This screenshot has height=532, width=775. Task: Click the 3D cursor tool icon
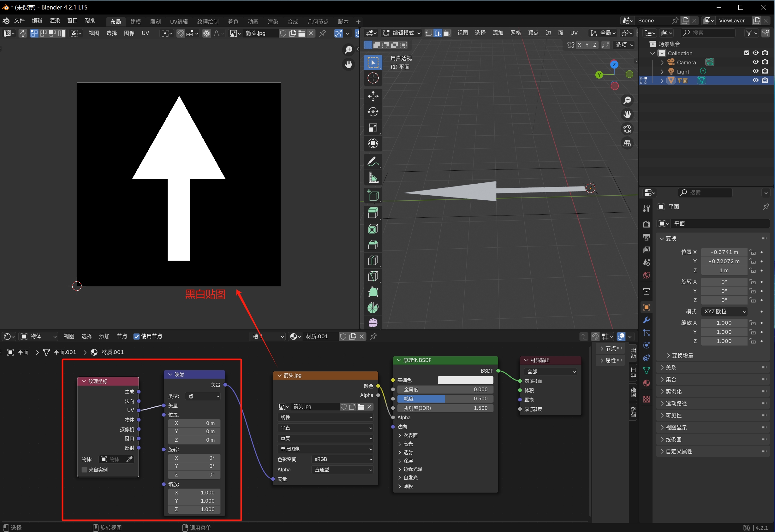[x=373, y=78]
